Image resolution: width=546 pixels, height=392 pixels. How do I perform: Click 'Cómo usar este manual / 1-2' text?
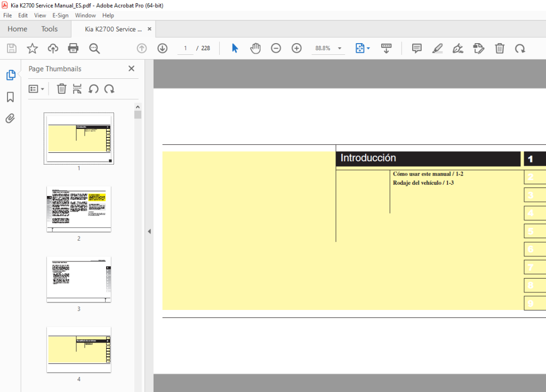(428, 174)
